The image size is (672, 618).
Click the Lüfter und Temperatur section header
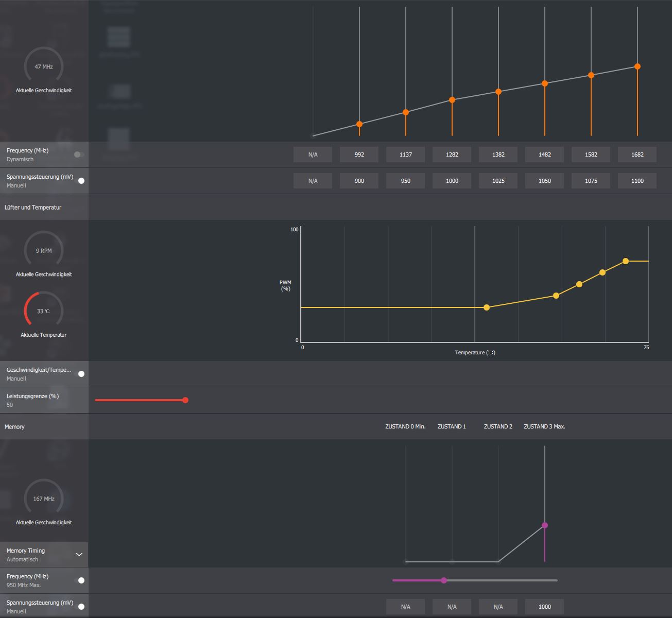33,208
